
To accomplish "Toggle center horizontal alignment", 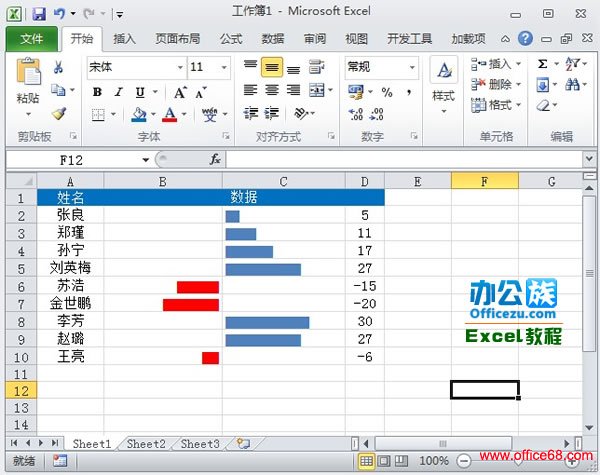I will coord(272,90).
